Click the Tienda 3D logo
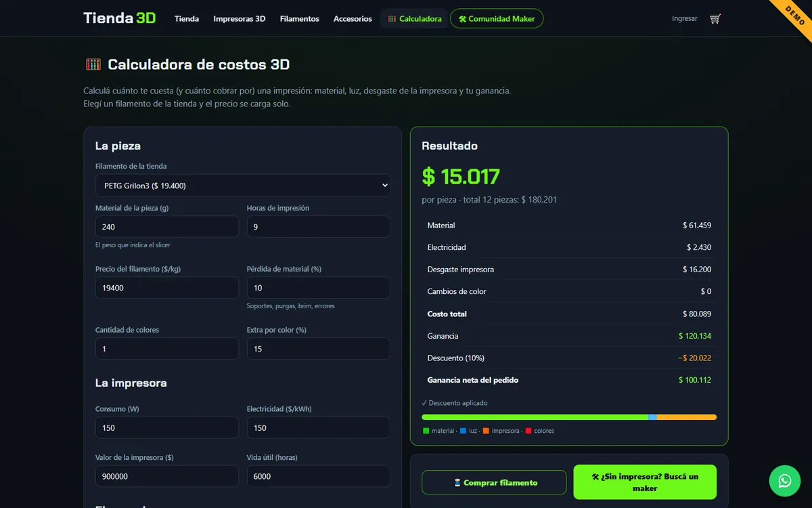Viewport: 812px width, 508px height. [120, 18]
